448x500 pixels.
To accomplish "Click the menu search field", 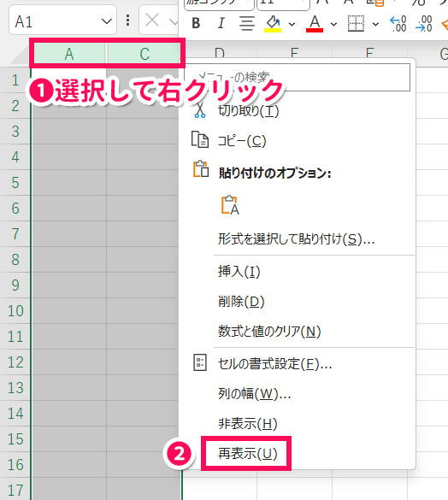I will [297, 77].
